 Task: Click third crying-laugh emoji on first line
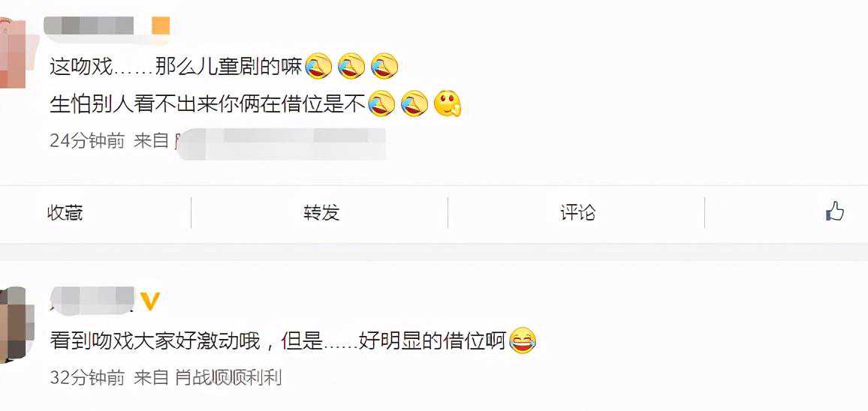(x=384, y=67)
